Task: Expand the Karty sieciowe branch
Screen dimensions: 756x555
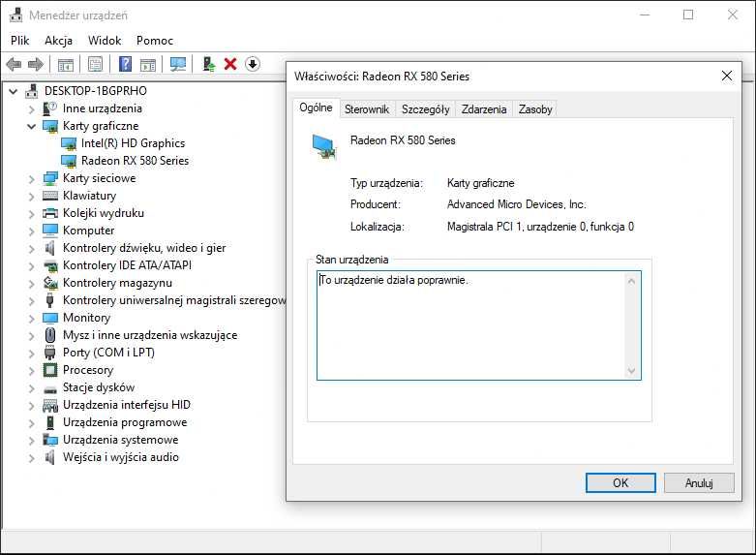Action: [31, 179]
